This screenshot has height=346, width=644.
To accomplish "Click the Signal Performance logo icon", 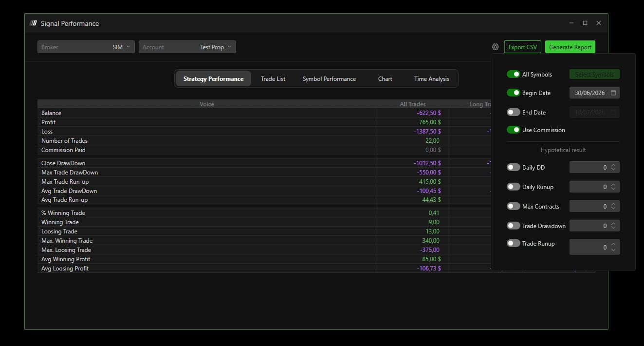I will [33, 23].
